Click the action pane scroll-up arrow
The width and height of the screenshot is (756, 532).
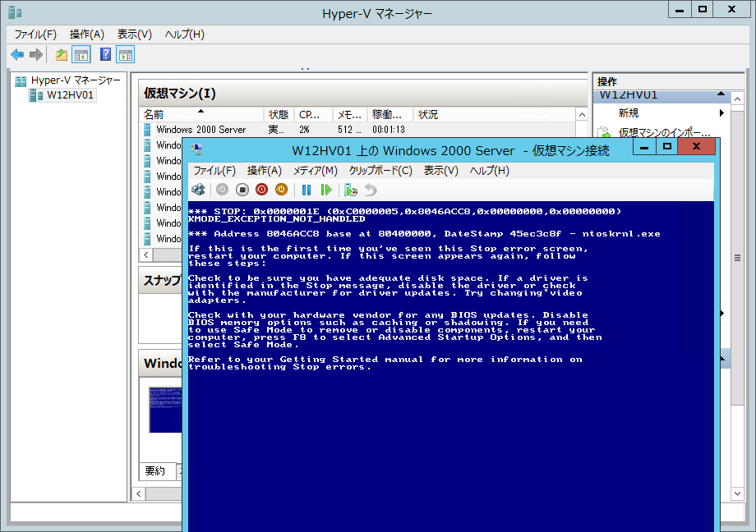click(738, 99)
